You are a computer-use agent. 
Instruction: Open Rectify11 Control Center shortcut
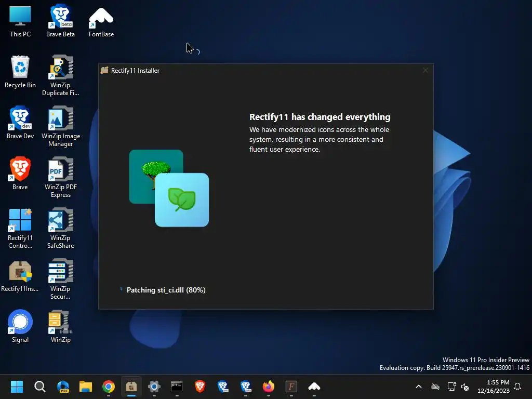[x=20, y=228]
